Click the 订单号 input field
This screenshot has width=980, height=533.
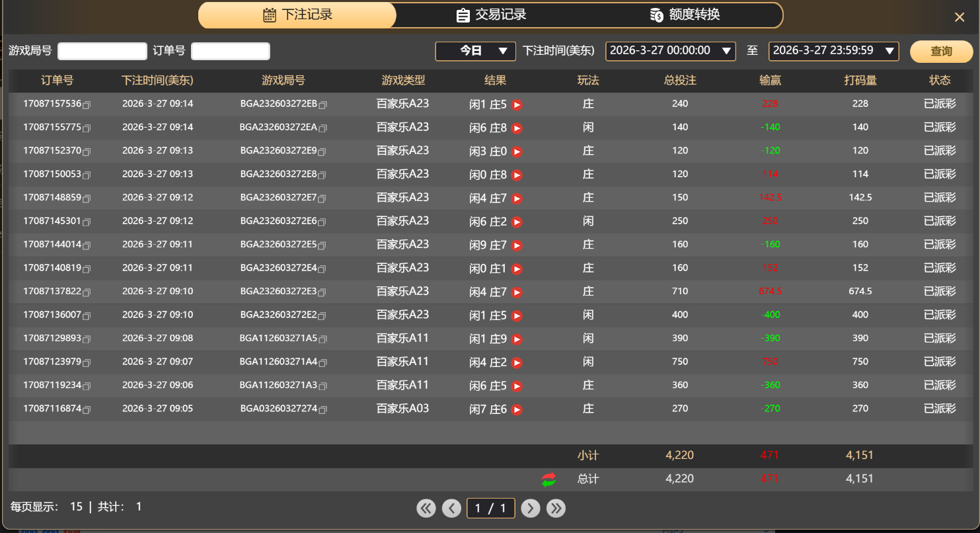[x=230, y=51]
